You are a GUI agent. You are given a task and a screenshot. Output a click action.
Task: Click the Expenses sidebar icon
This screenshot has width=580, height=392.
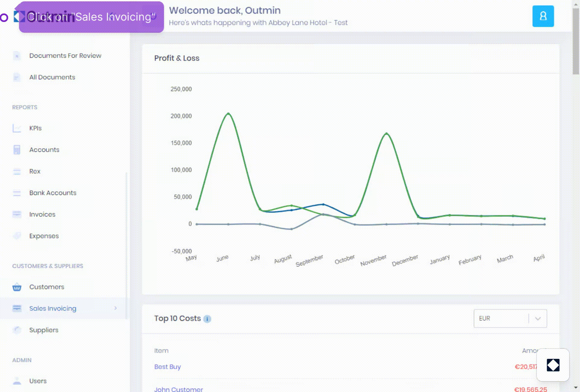tap(17, 236)
